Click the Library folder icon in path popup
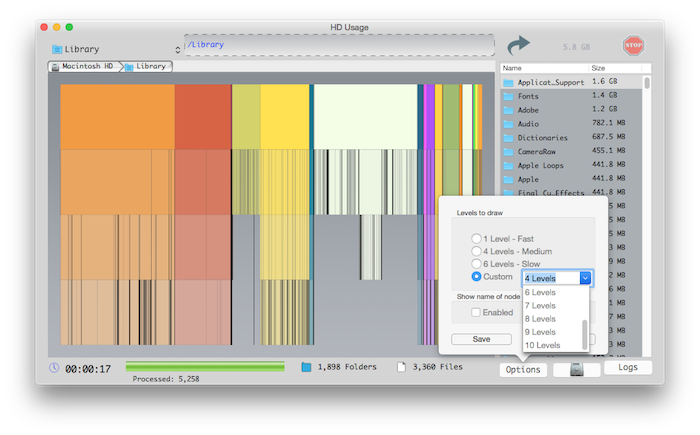Screen dimensions: 700x435 (57, 49)
